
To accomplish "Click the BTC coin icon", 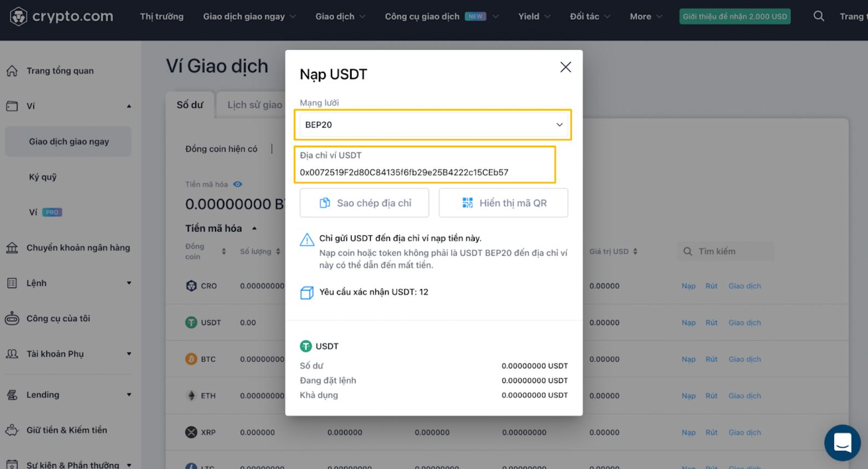I will click(191, 359).
